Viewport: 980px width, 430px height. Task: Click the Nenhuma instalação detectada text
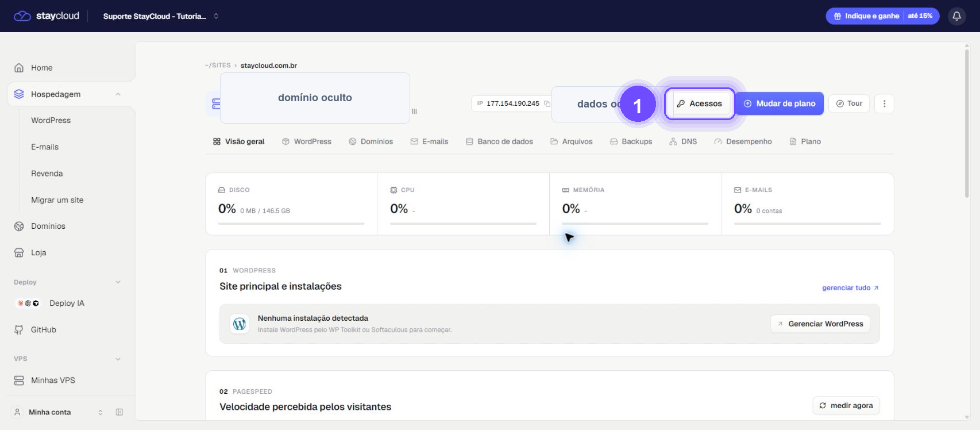(x=313, y=318)
